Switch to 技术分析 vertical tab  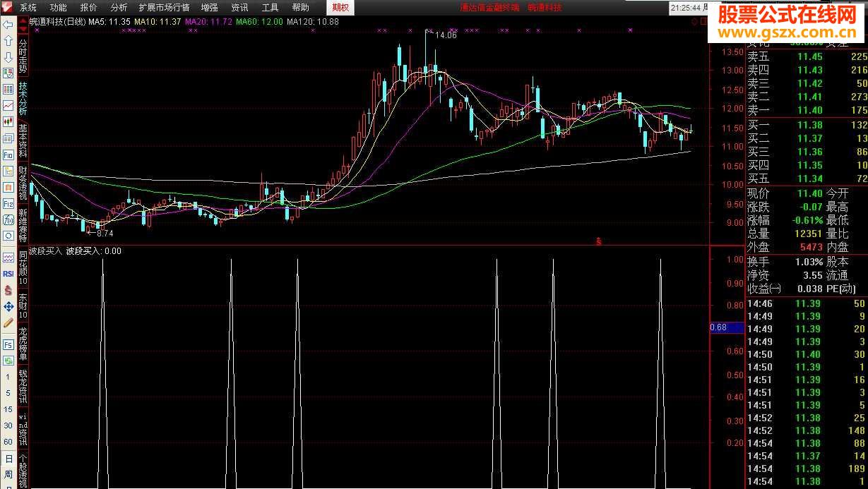pos(23,99)
